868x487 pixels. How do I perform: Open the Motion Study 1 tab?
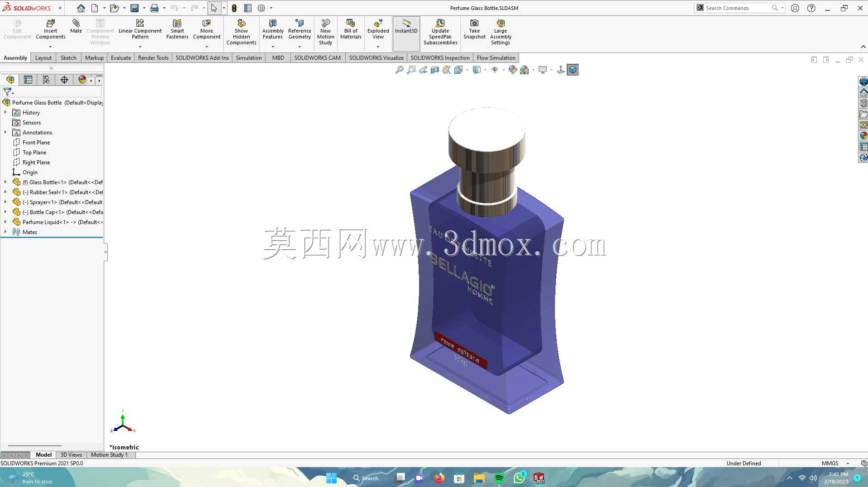point(109,455)
